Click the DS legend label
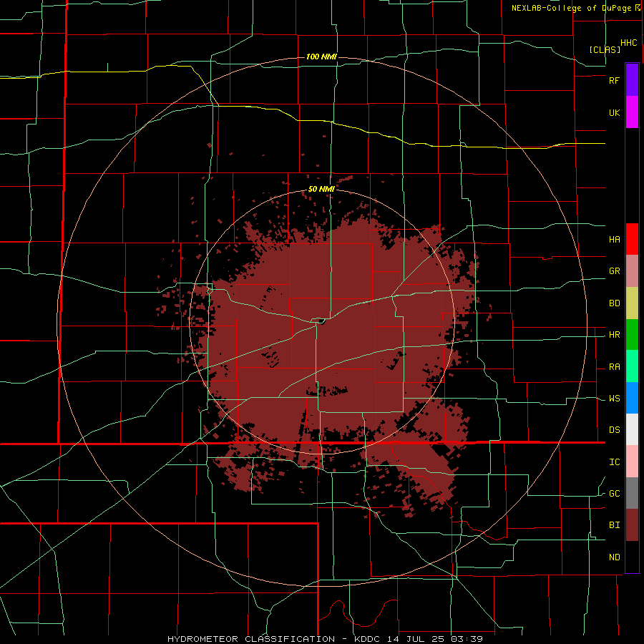Viewport: 644px width, 644px height. coord(614,430)
